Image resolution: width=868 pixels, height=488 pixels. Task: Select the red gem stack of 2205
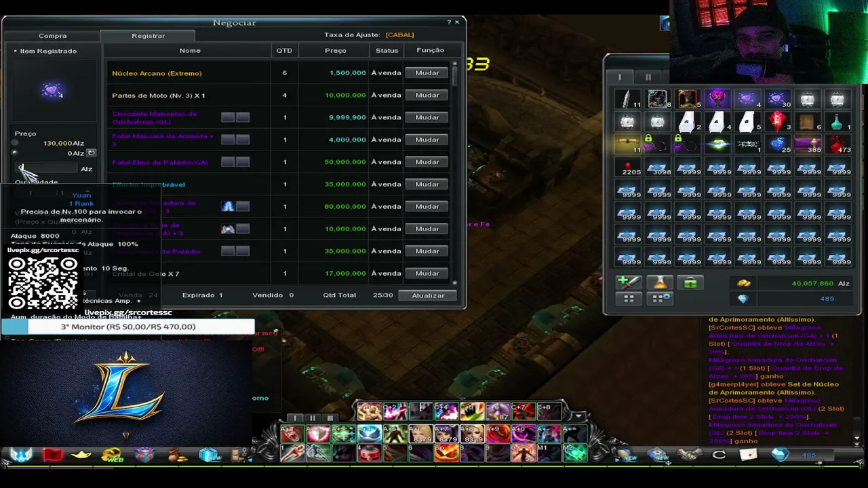click(x=628, y=167)
